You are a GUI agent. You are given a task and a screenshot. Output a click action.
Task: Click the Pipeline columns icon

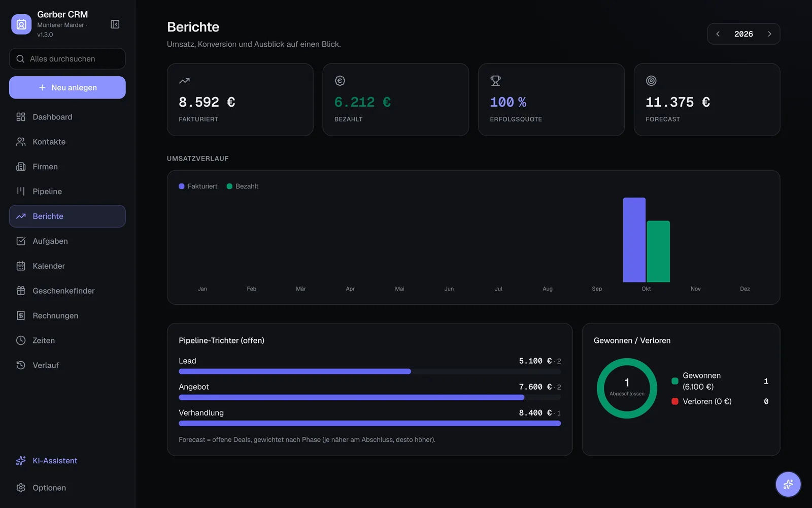click(x=21, y=192)
